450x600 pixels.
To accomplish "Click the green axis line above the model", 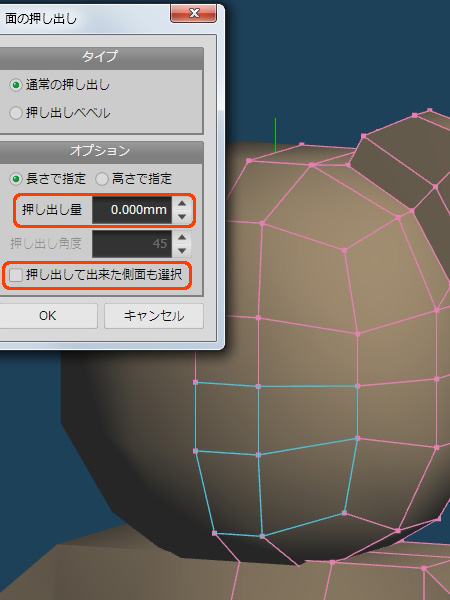I will (275, 135).
